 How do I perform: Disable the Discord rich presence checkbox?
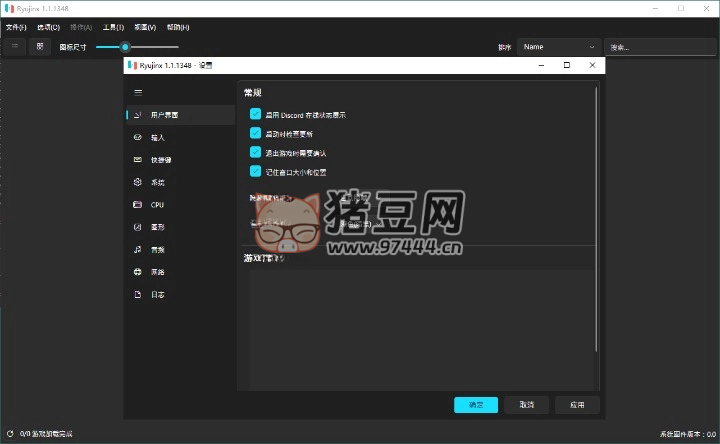click(x=255, y=115)
